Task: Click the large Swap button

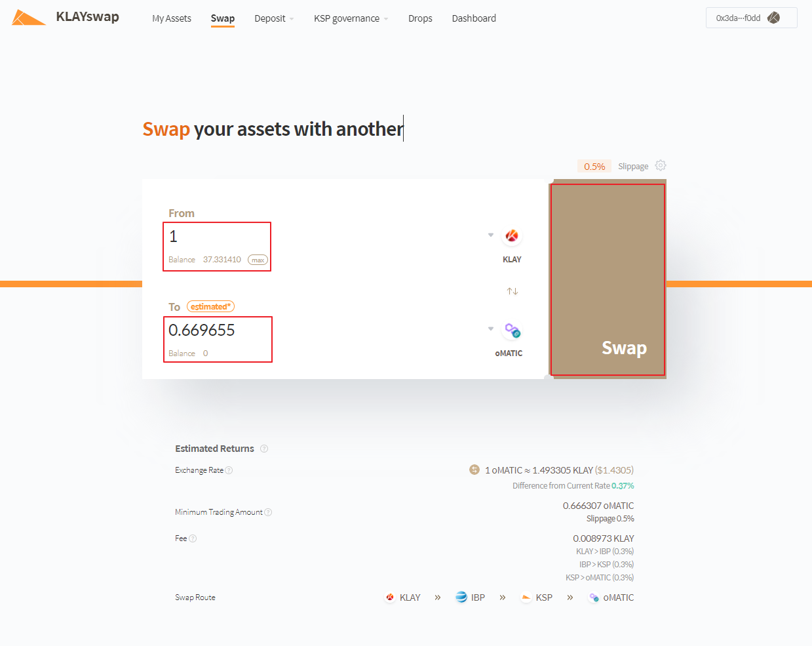Action: [x=608, y=279]
